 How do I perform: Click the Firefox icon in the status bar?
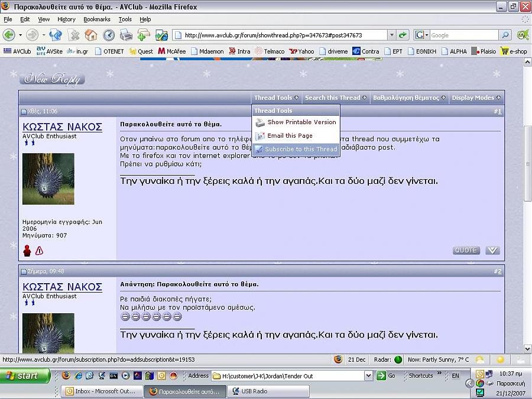coord(338,359)
